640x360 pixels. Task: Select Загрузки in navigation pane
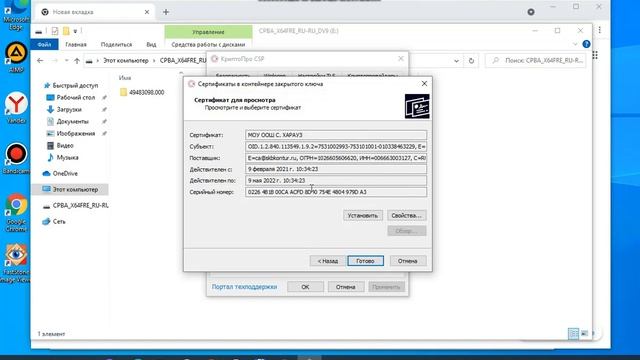click(64, 109)
